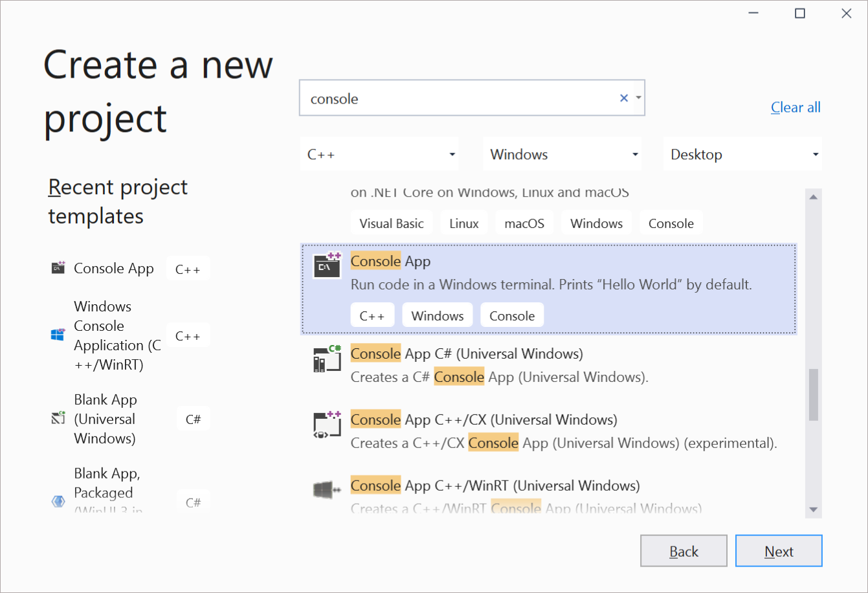Click the Next button
868x593 pixels.
(x=779, y=550)
